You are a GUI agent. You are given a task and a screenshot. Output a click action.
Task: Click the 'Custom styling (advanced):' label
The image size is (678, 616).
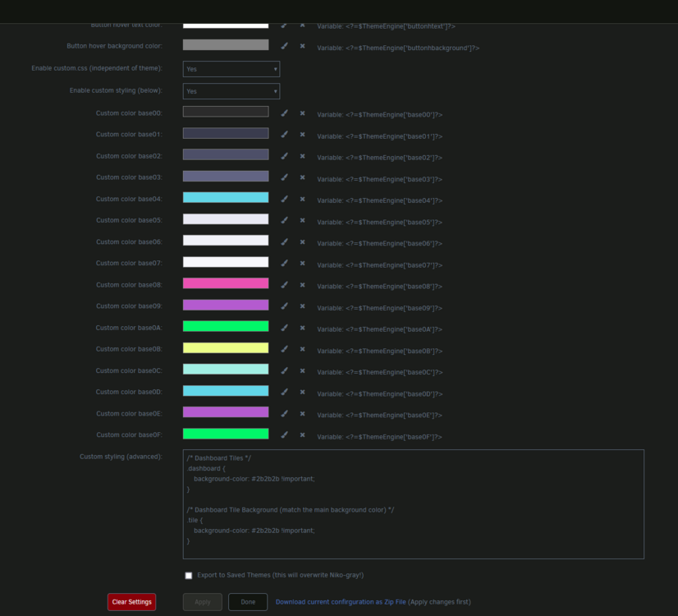(121, 457)
